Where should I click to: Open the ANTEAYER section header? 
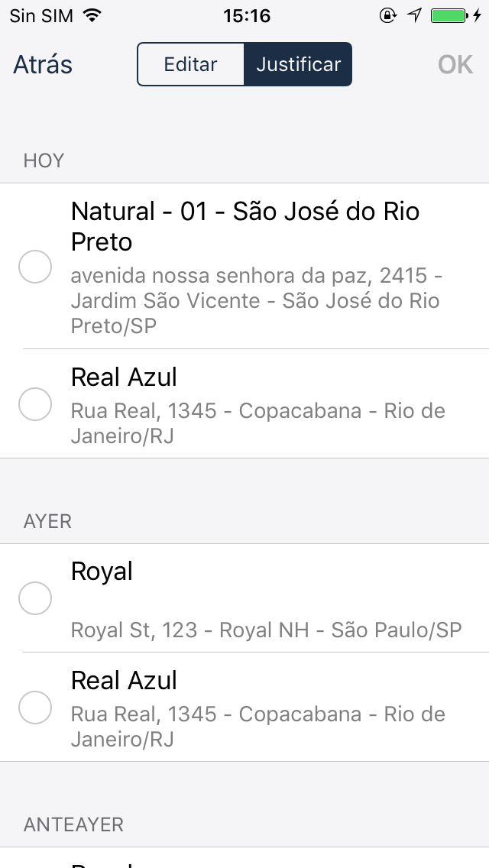pyautogui.click(x=73, y=825)
